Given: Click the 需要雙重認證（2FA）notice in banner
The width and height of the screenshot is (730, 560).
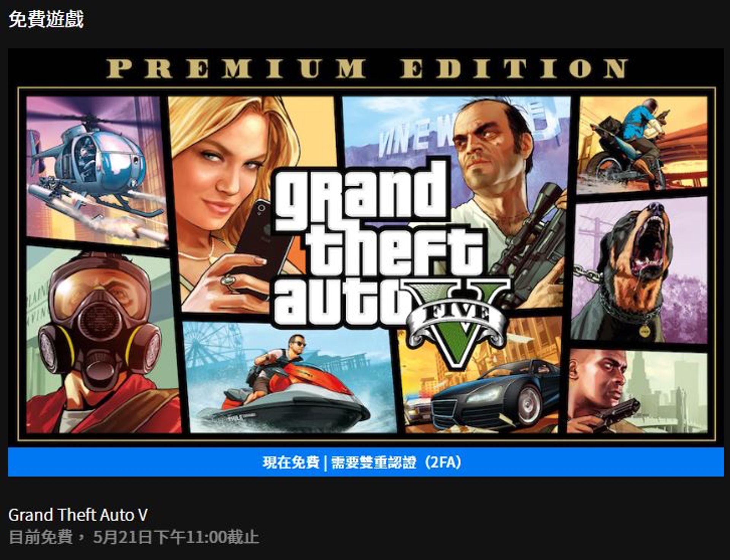Looking at the screenshot, I should [397, 462].
